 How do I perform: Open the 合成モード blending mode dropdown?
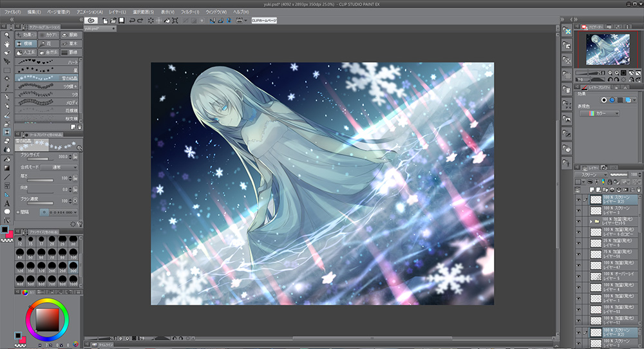(x=59, y=167)
